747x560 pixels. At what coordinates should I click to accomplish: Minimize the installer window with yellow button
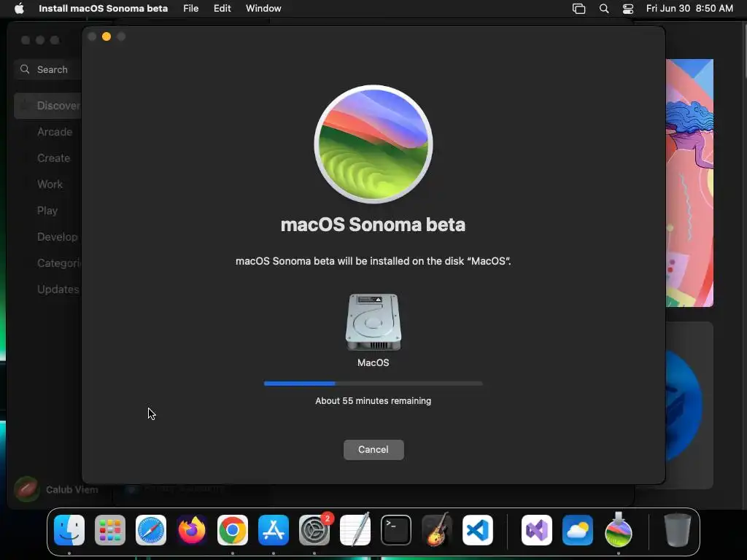click(107, 36)
